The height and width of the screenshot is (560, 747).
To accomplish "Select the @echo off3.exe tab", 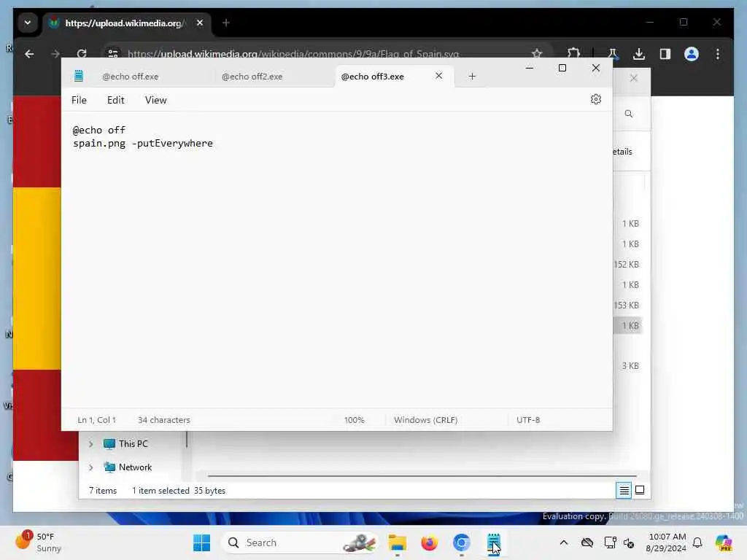I will point(373,76).
